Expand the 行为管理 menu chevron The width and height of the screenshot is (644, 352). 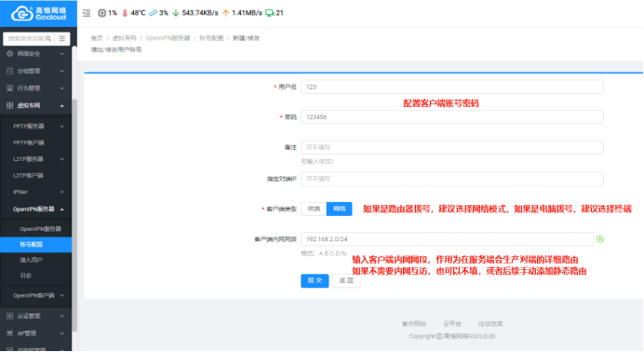tap(62, 88)
